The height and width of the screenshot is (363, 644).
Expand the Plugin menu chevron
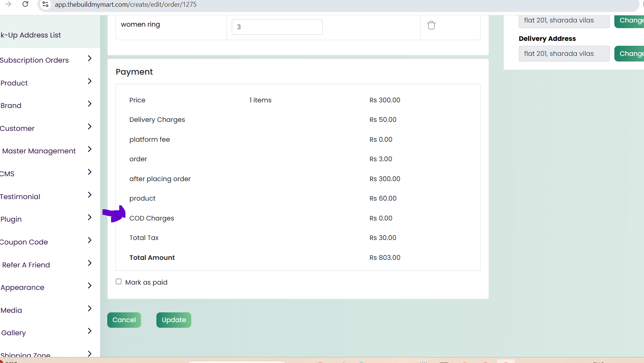tap(90, 217)
